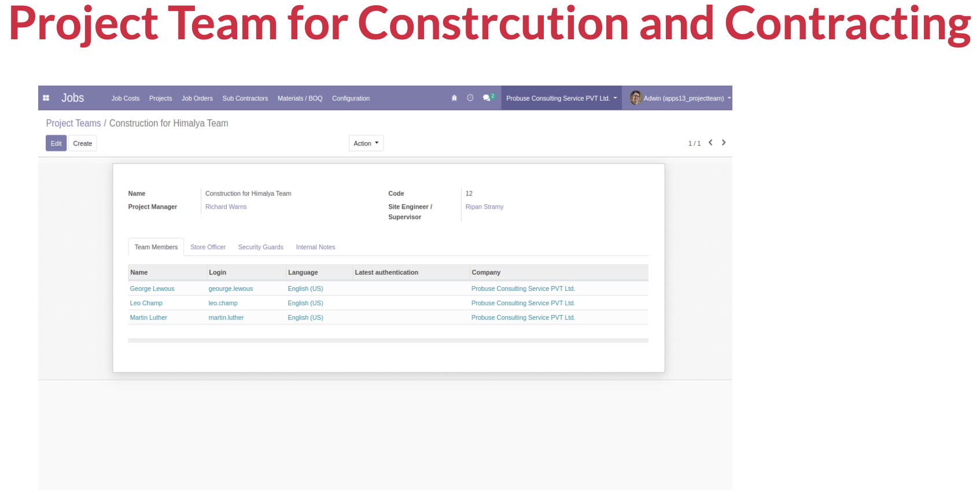Click the bug debug icon
The height and width of the screenshot is (496, 980).
(454, 98)
